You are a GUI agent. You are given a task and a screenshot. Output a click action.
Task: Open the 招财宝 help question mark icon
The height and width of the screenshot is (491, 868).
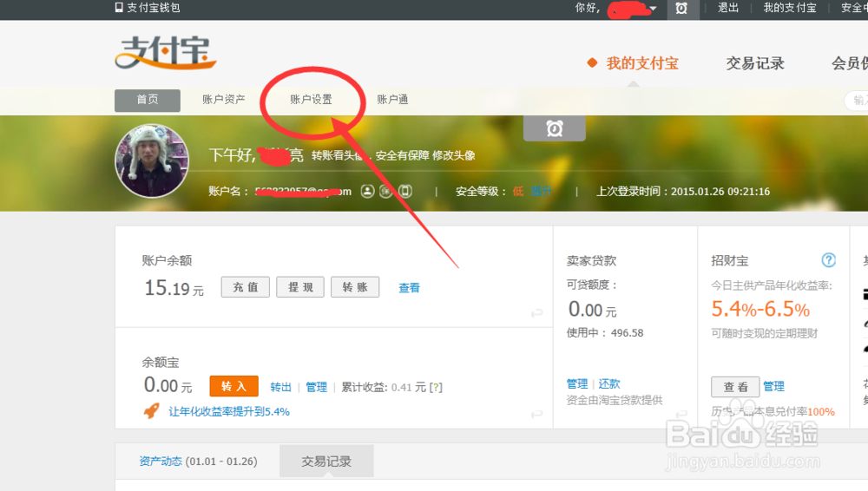tap(828, 259)
